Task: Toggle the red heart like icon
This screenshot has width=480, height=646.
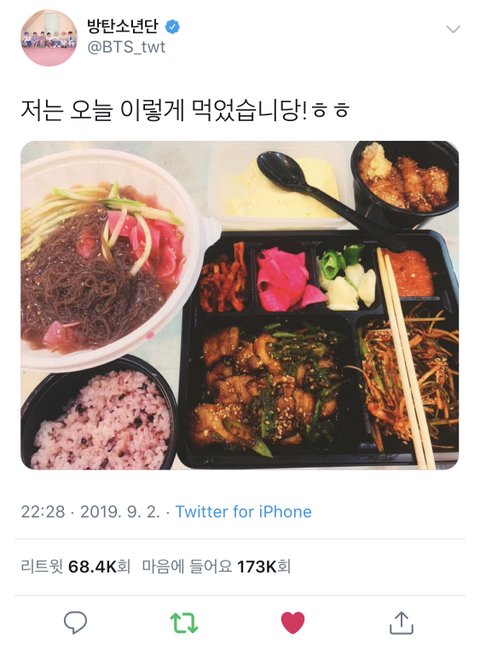Action: tap(293, 623)
